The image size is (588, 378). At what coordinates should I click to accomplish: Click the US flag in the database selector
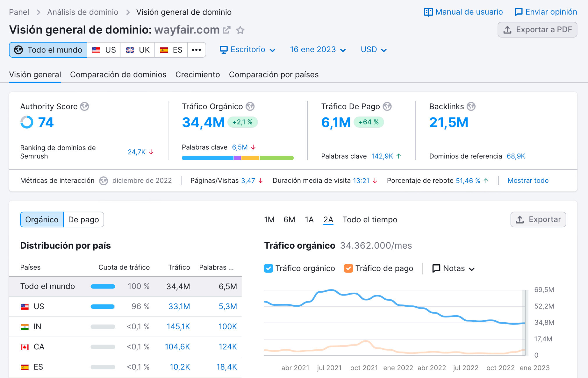pos(96,50)
